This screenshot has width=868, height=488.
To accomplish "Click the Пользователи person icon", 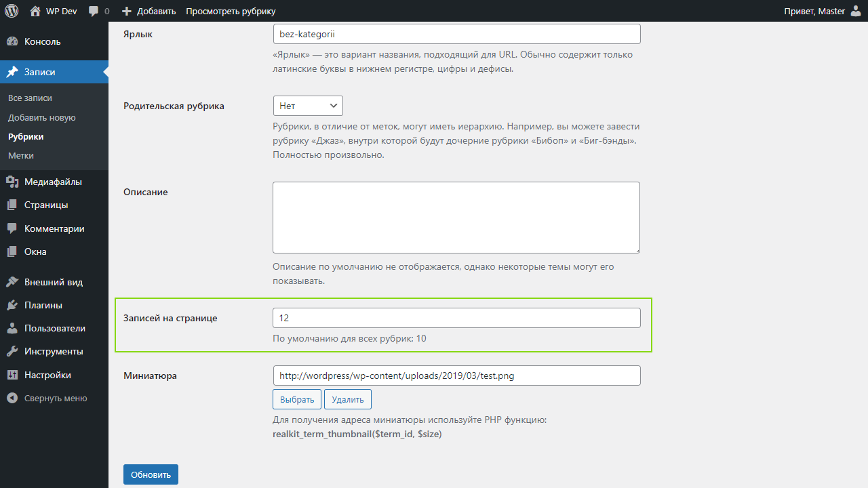I will coord(12,328).
